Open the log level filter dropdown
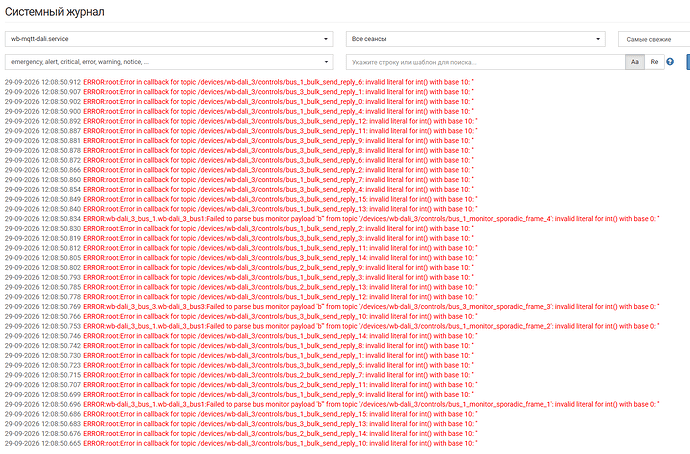690x454 pixels. (169, 62)
